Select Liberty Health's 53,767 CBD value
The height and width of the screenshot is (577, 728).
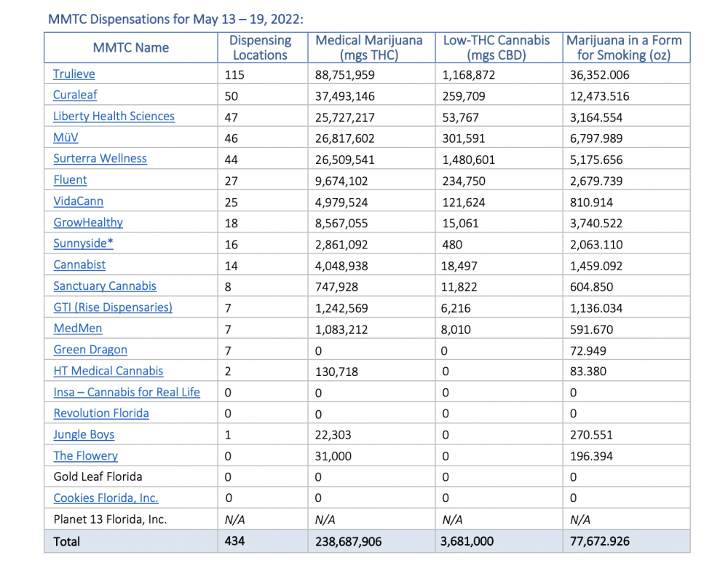(x=460, y=117)
